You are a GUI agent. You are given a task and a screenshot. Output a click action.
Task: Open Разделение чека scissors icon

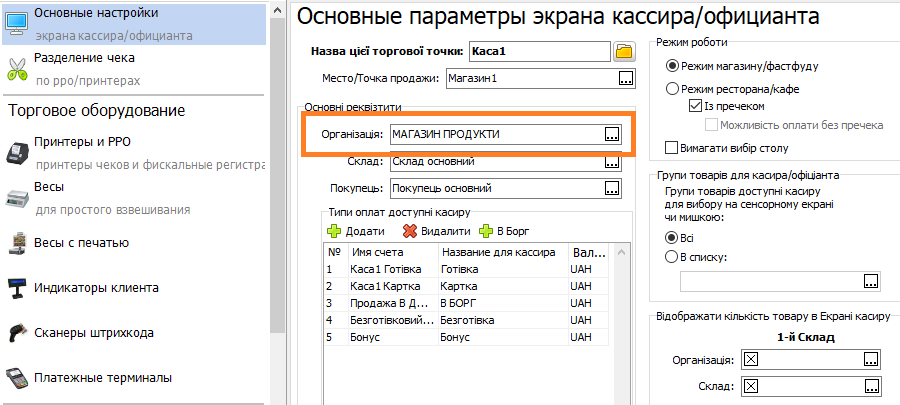point(17,68)
